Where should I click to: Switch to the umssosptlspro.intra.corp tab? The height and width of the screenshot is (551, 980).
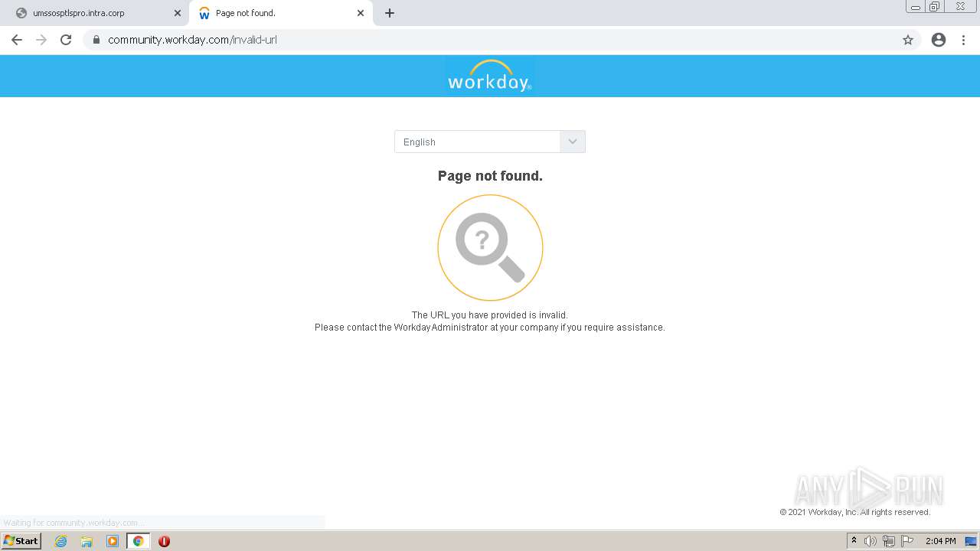click(x=96, y=13)
